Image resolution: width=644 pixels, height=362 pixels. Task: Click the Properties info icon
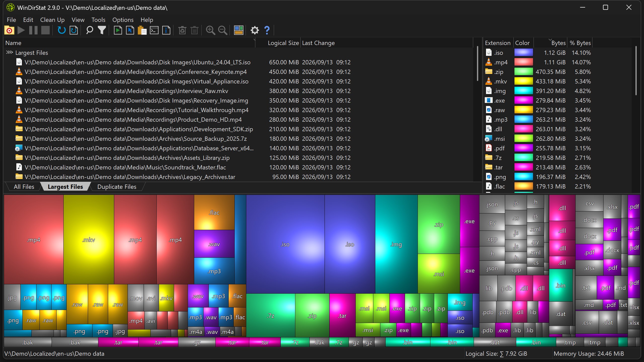166,30
